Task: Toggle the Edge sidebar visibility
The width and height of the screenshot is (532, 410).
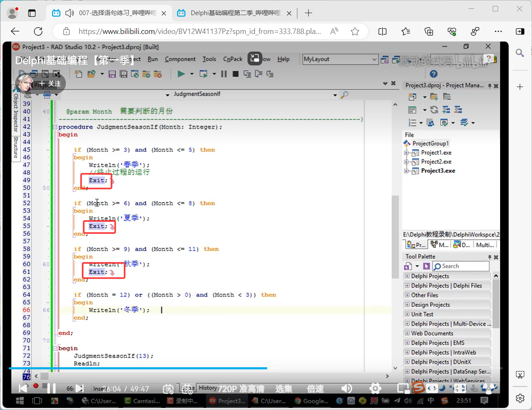Action: pos(520,31)
